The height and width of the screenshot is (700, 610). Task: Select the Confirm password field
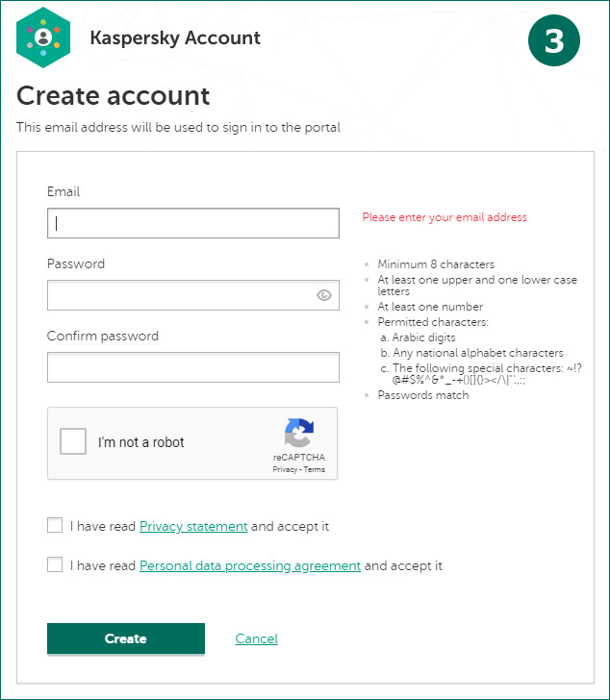point(192,367)
